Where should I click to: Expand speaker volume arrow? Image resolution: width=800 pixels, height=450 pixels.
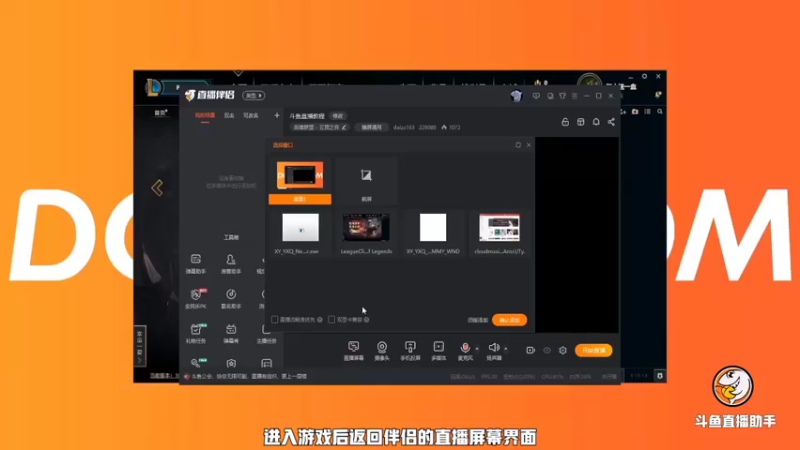point(506,349)
